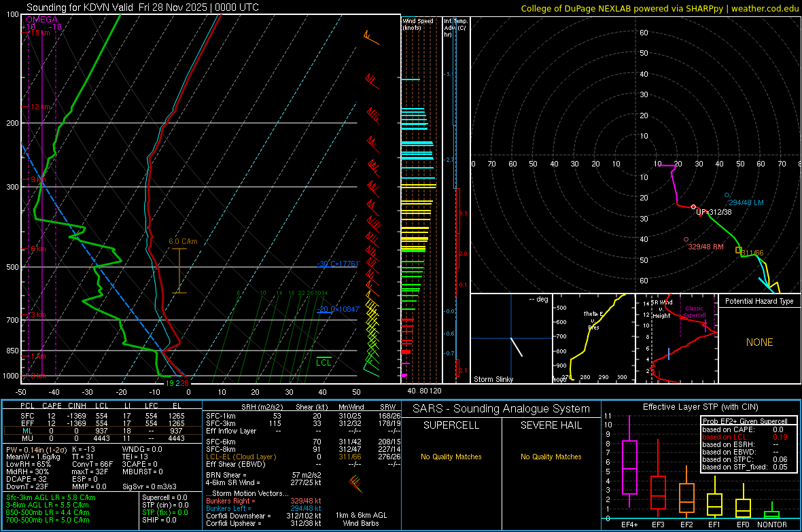Click the Bunkers right mover circle on hodograph
The width and height of the screenshot is (802, 532).
(686, 239)
